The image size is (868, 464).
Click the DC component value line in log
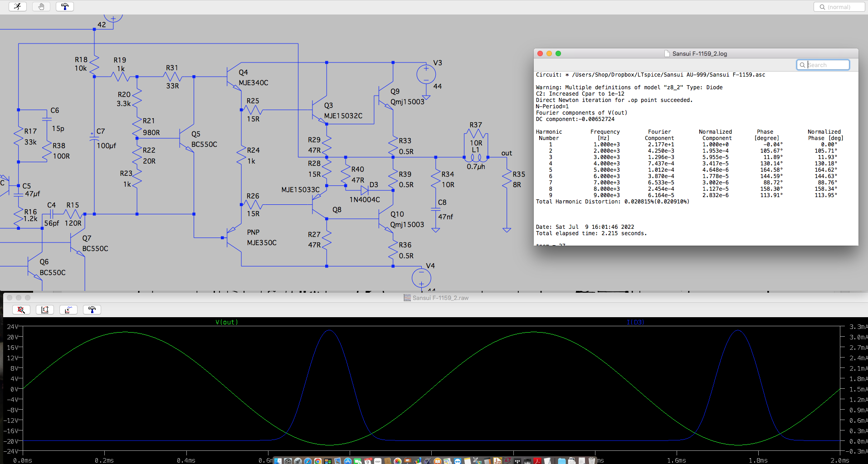pos(575,119)
